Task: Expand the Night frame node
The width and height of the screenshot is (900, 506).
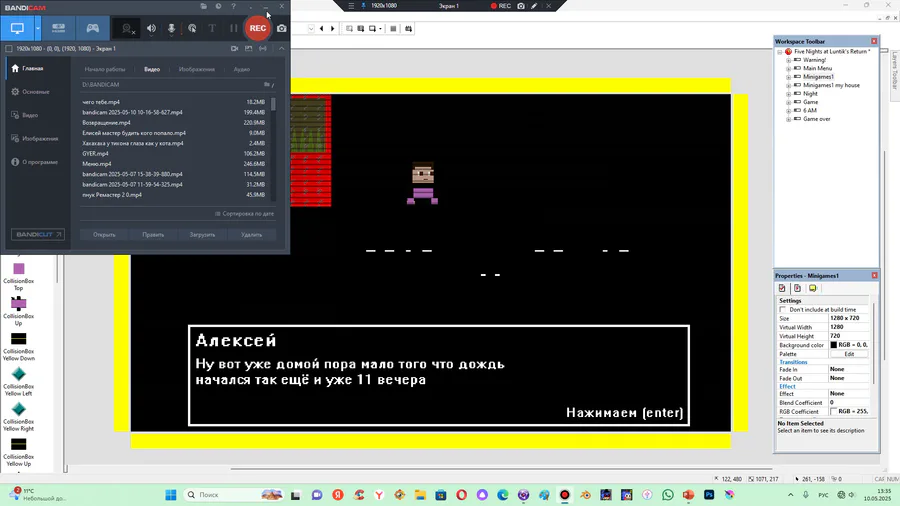Action: click(788, 94)
